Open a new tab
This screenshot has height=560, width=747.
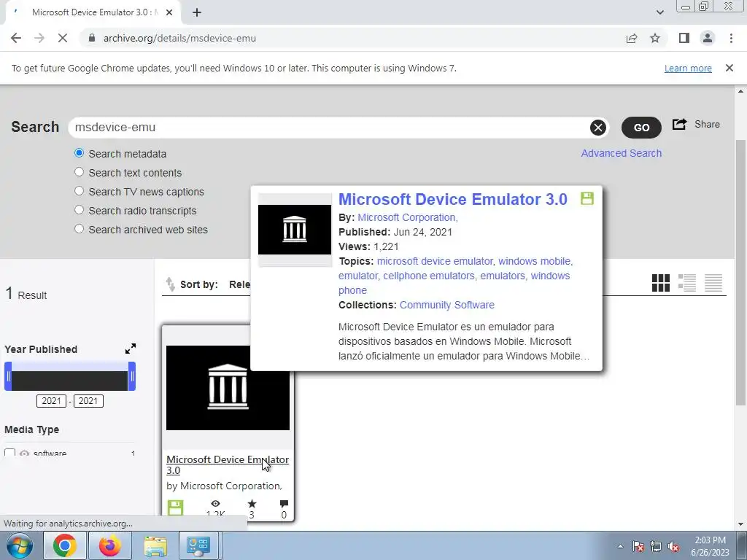coord(197,12)
